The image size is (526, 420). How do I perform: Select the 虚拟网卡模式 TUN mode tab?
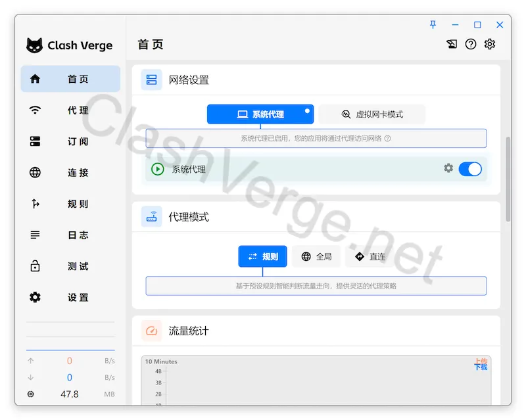tap(372, 114)
